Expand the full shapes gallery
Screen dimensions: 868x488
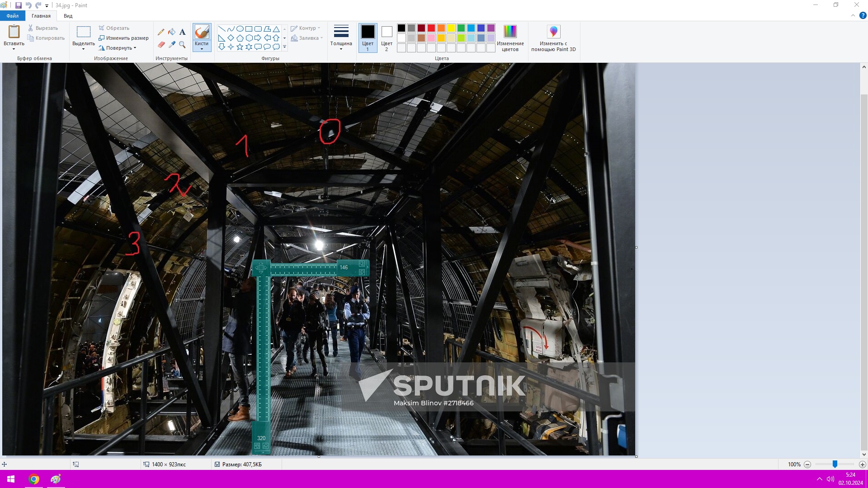[x=284, y=47]
